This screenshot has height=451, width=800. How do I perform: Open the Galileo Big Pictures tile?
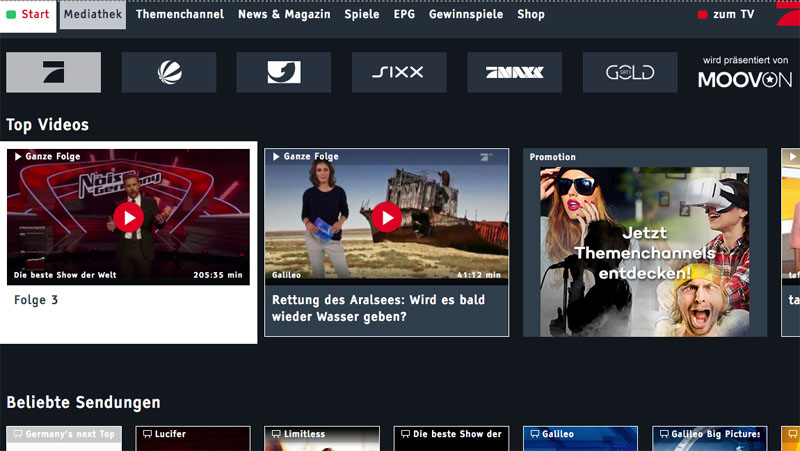(710, 438)
